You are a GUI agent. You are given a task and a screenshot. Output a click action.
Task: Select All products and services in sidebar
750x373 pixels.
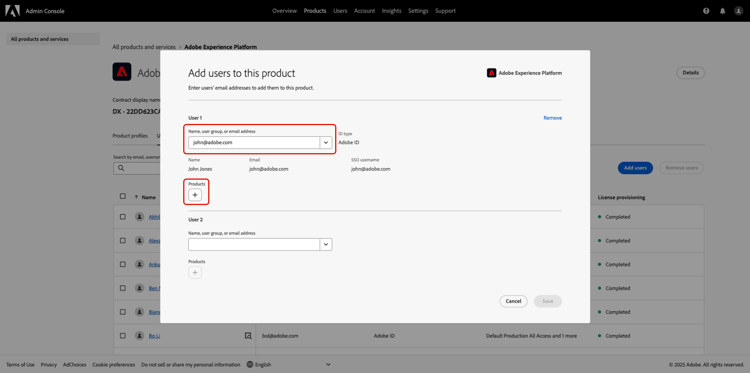click(53, 39)
